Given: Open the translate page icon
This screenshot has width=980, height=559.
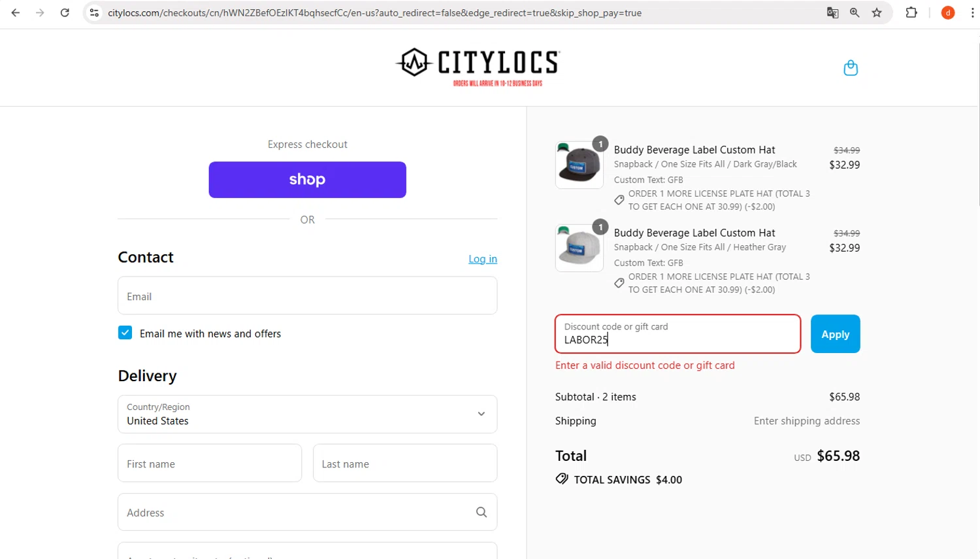Looking at the screenshot, I should coord(832,12).
